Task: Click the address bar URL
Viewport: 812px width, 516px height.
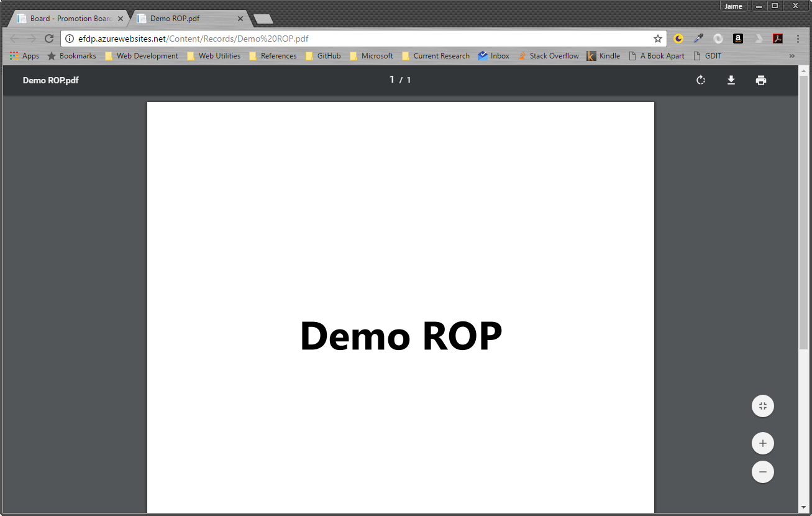Action: 193,39
